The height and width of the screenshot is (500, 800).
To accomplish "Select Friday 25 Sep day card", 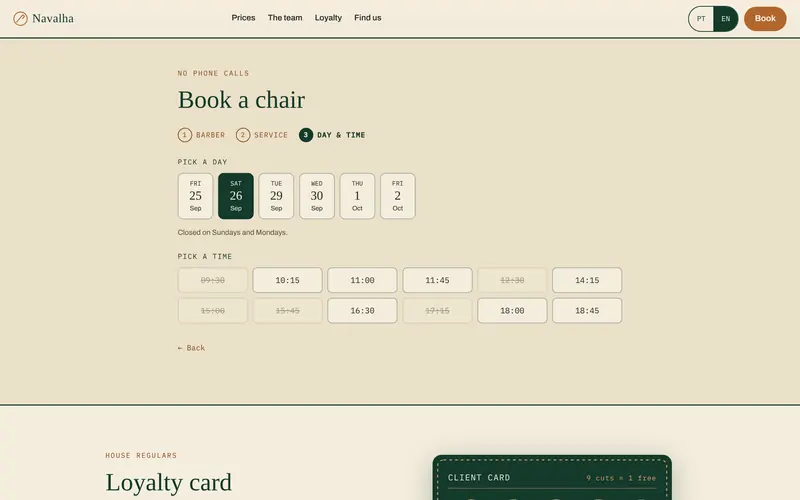I will coord(195,196).
